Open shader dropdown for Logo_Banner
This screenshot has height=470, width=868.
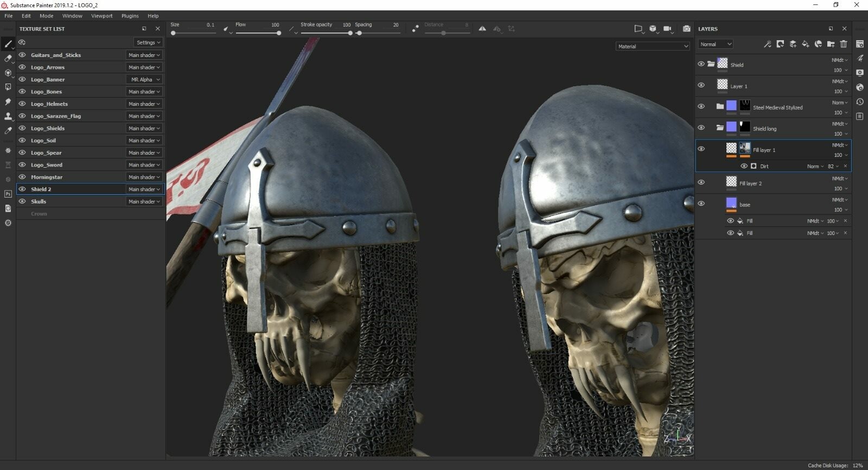click(144, 79)
